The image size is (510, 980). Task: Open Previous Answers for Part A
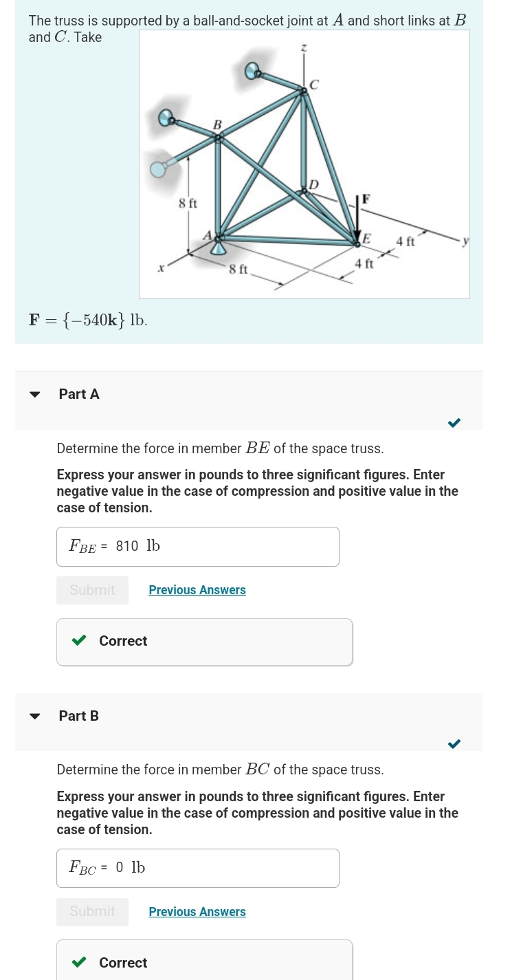(x=197, y=589)
